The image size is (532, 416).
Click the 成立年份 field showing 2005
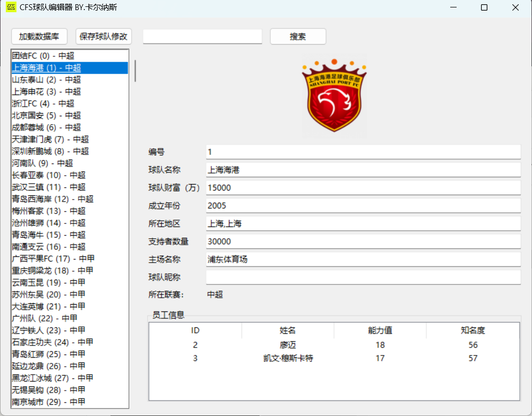[x=363, y=206]
